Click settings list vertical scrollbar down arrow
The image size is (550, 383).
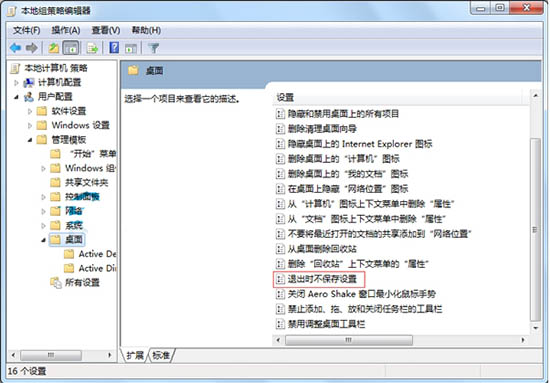[x=535, y=328]
